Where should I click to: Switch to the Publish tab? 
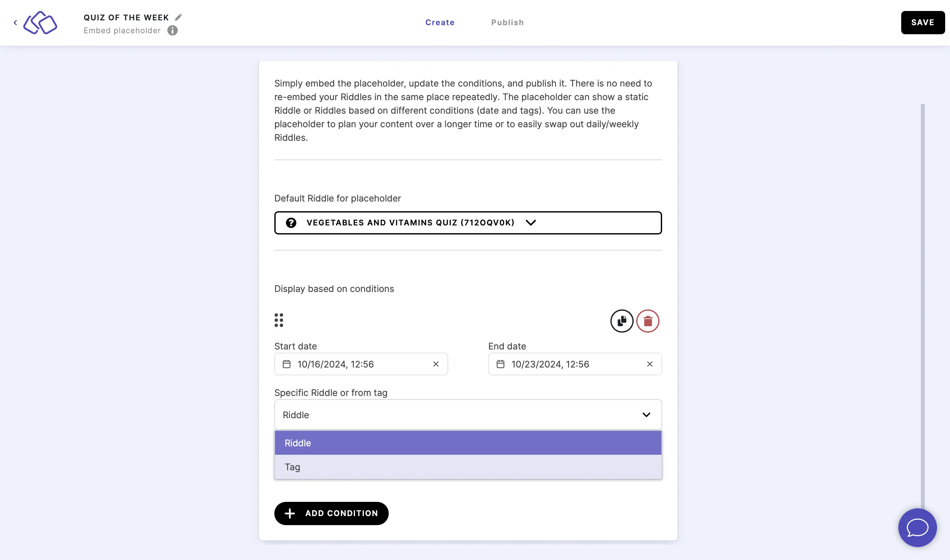pyautogui.click(x=507, y=22)
